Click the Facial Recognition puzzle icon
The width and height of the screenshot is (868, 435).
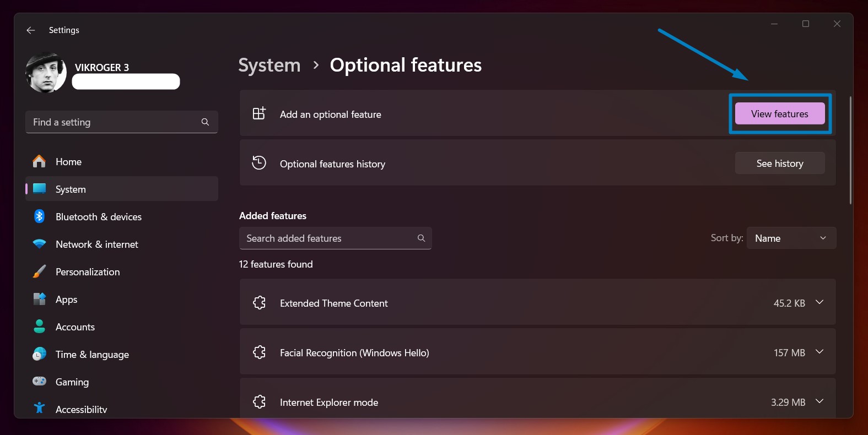[259, 352]
